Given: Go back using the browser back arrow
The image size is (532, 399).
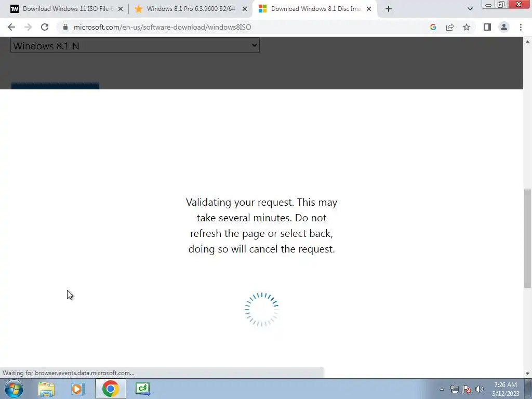Looking at the screenshot, I should click(11, 27).
